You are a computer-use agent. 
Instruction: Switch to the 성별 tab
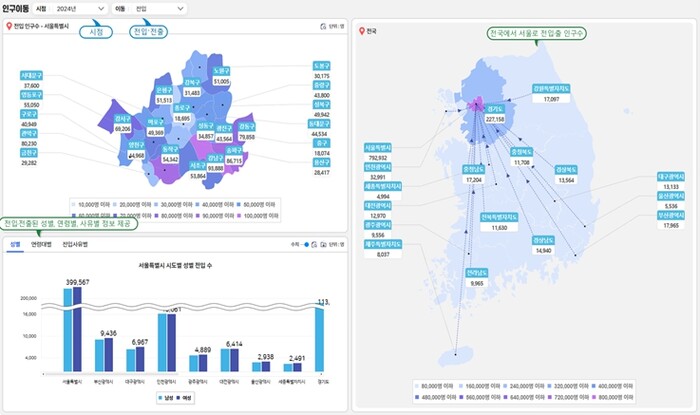(15, 243)
